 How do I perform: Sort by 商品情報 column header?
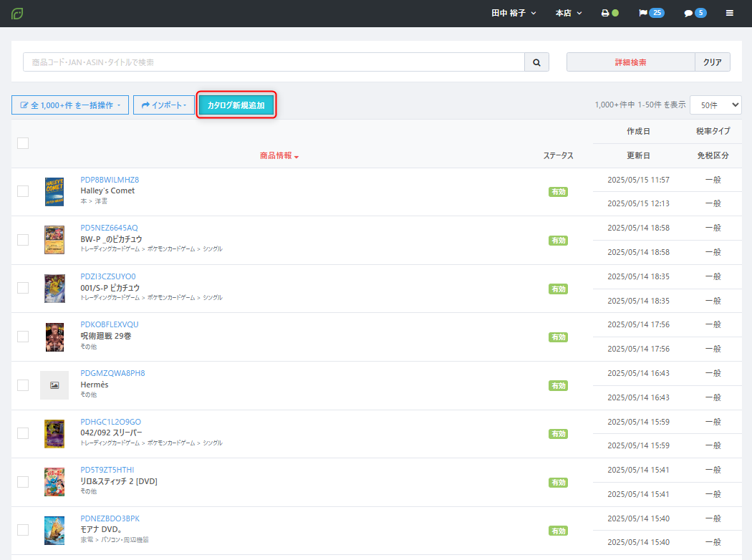279,155
